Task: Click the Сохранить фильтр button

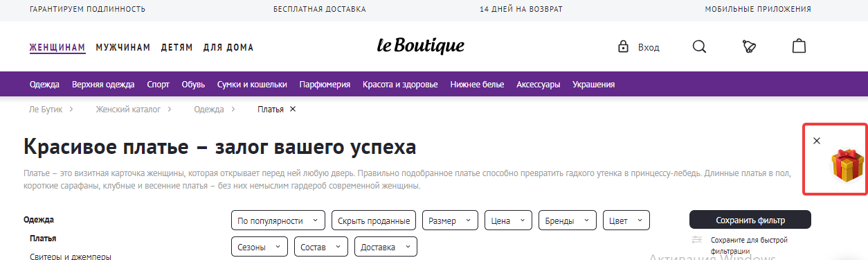Action: [x=750, y=220]
